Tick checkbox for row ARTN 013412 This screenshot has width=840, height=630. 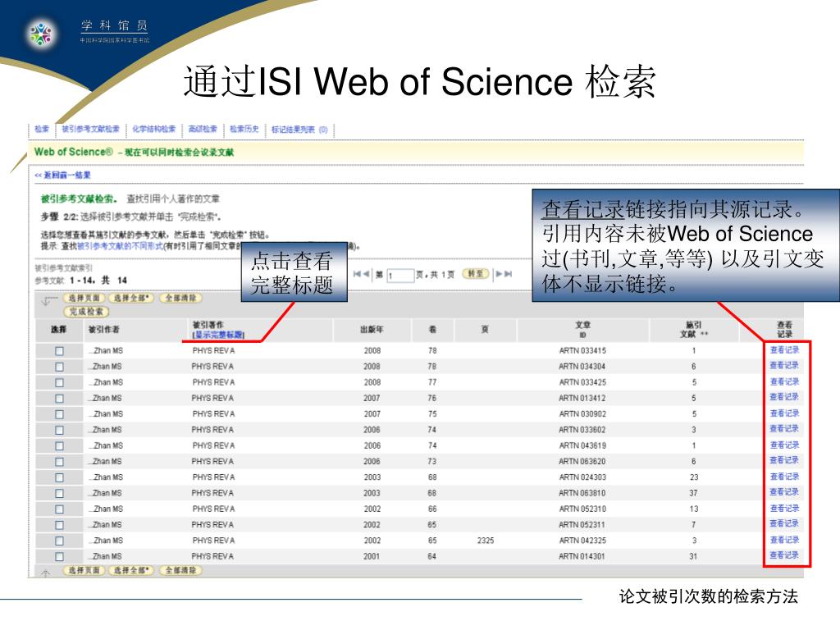pos(59,399)
